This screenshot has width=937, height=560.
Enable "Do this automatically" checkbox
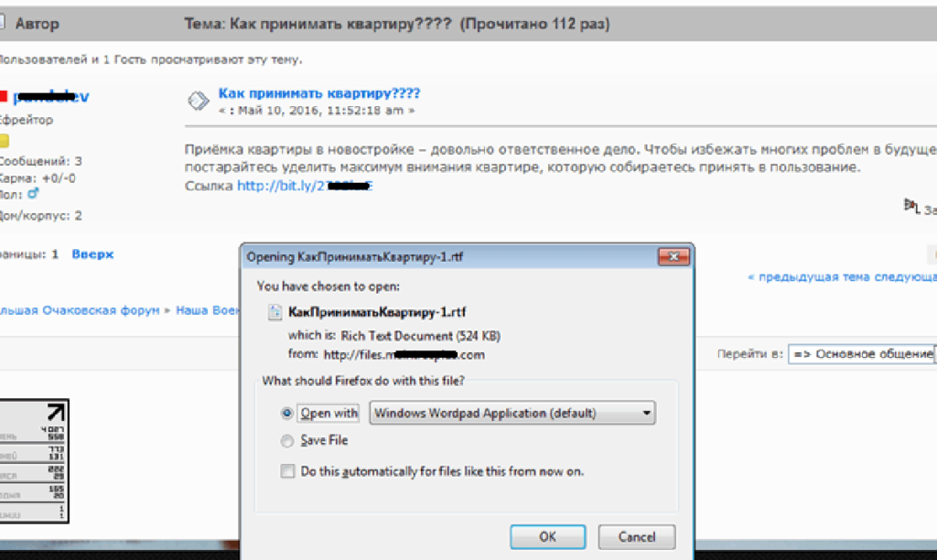pos(288,471)
